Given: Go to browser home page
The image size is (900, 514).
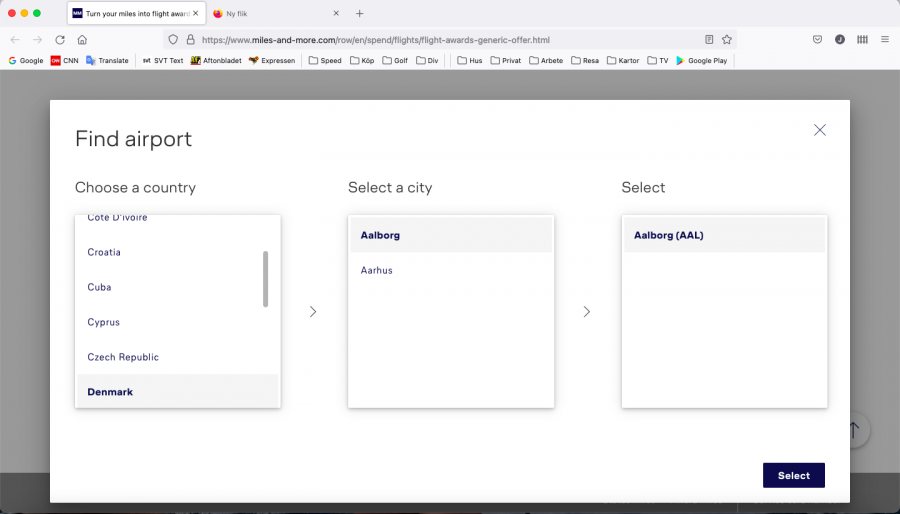Looking at the screenshot, I should (x=82, y=40).
